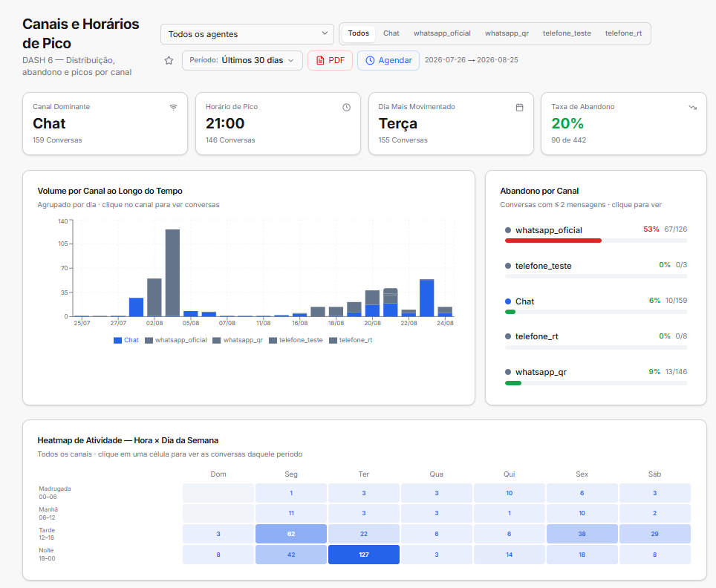Click heatmap cell with value 29

(x=655, y=534)
